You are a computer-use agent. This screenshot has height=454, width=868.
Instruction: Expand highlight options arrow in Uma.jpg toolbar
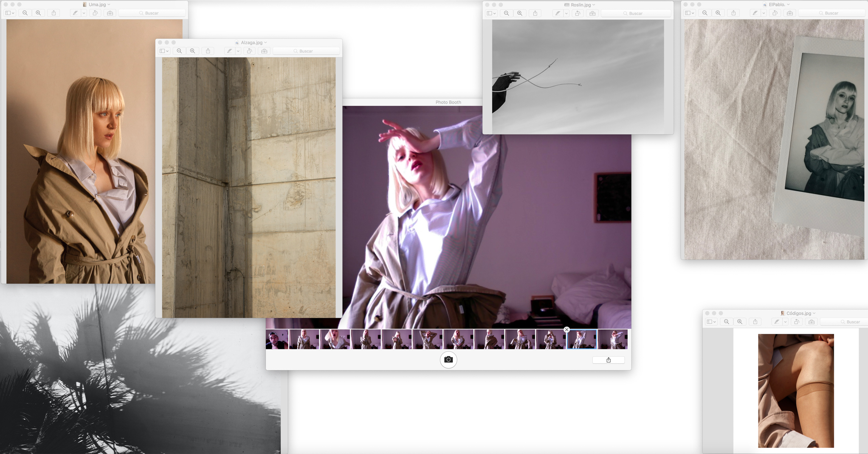84,13
